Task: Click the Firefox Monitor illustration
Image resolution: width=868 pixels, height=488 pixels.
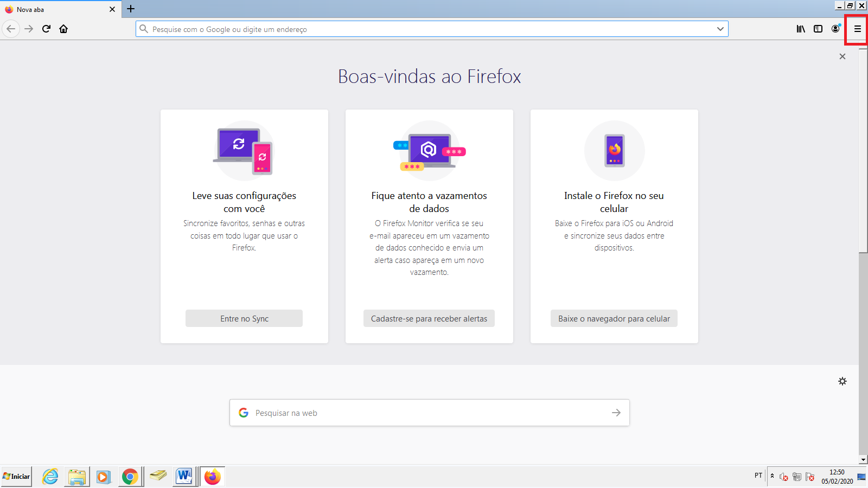Action: (x=429, y=151)
